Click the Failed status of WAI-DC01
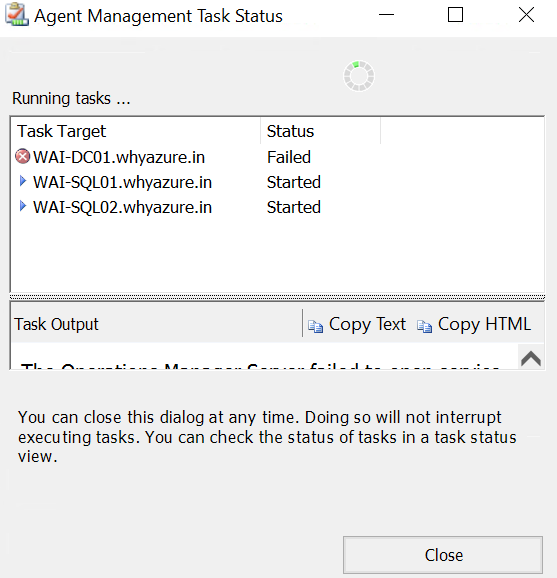557x578 pixels. point(289,157)
